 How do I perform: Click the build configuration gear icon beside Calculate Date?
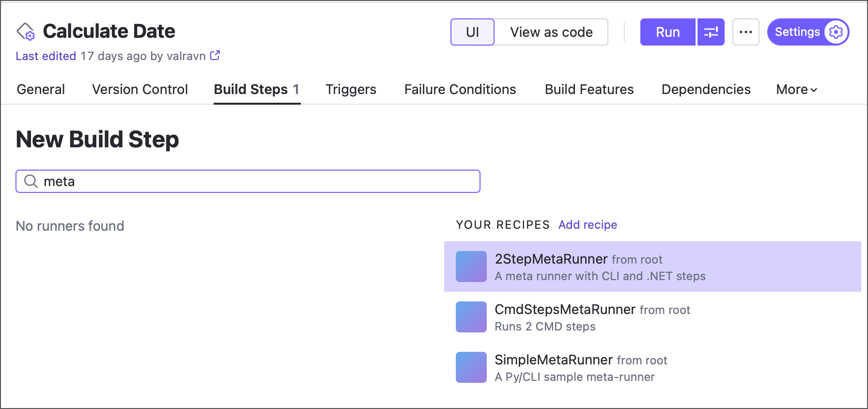tap(26, 32)
